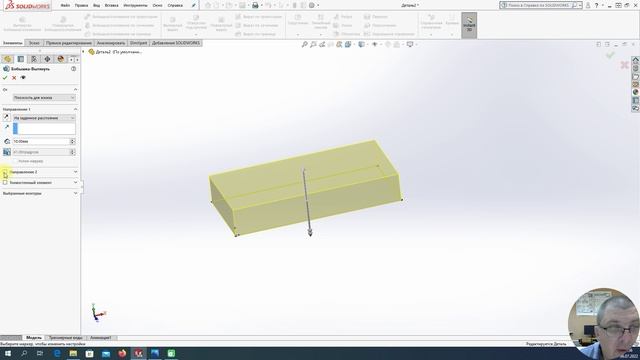Screen dimensions: 640x360
Task: Toggle the detailed preview eye icon
Action: [23, 78]
